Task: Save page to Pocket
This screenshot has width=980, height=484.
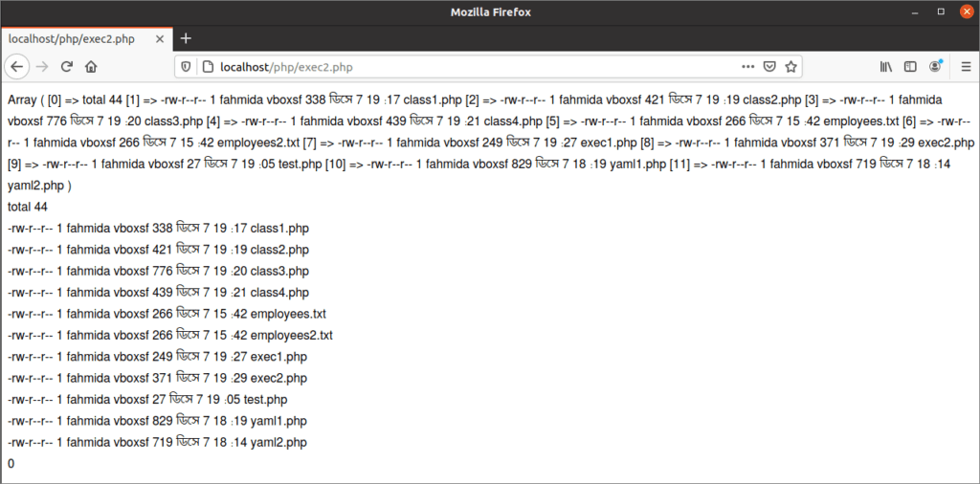Action: point(769,67)
